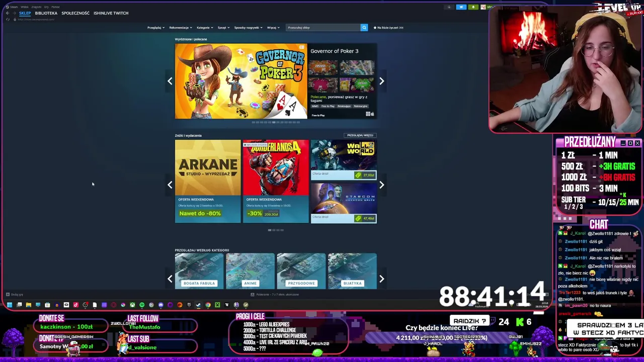Click the store search field
This screenshot has height=362, width=644.
coord(323,28)
